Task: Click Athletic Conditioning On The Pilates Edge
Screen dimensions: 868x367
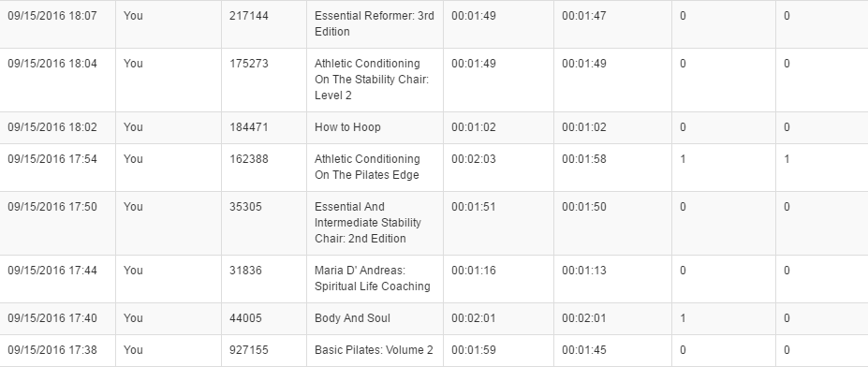Action: 368,168
